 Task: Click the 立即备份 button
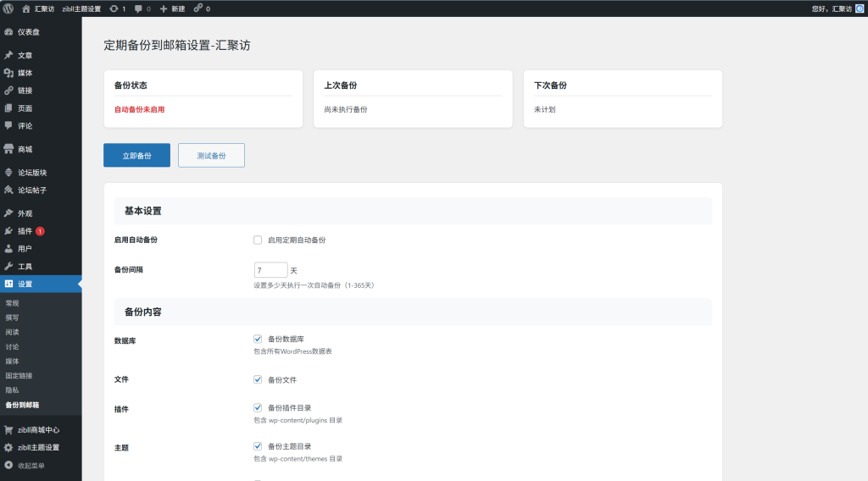point(136,155)
